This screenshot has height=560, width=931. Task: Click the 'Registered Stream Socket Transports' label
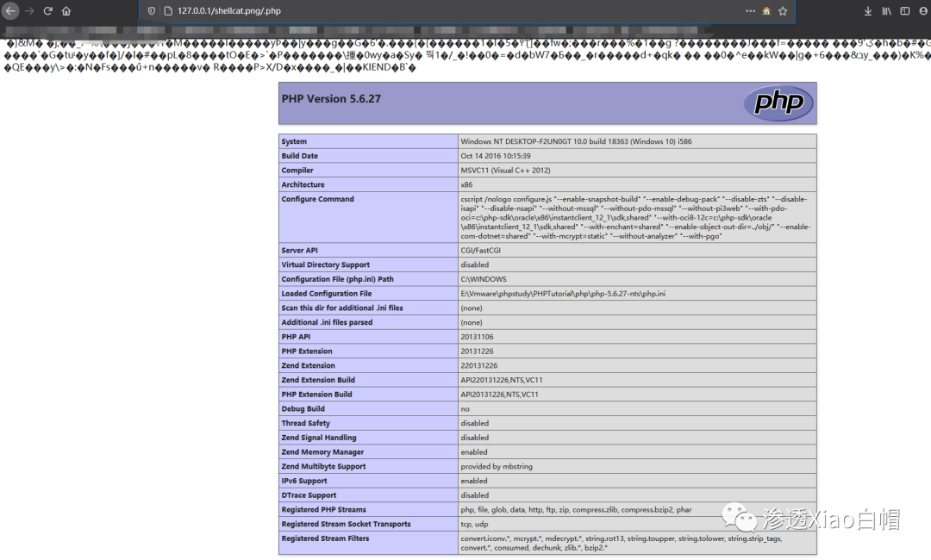point(347,524)
